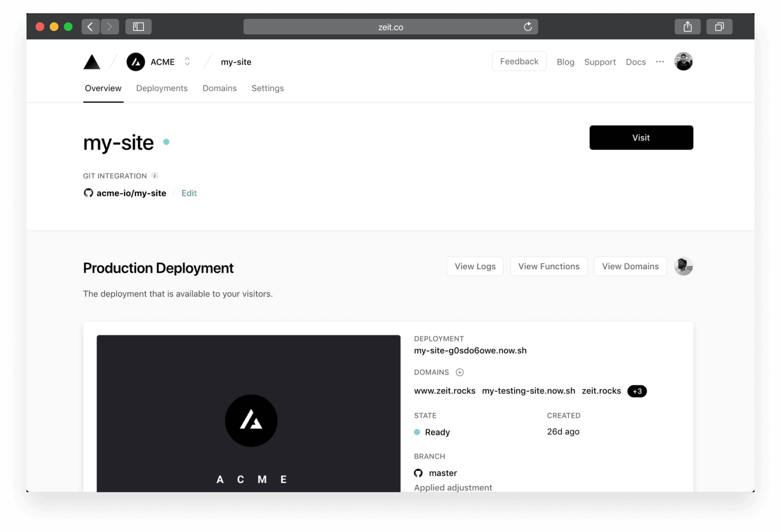Expand the +3 hidden domains badge
The height and width of the screenshot is (532, 781).
[637, 391]
